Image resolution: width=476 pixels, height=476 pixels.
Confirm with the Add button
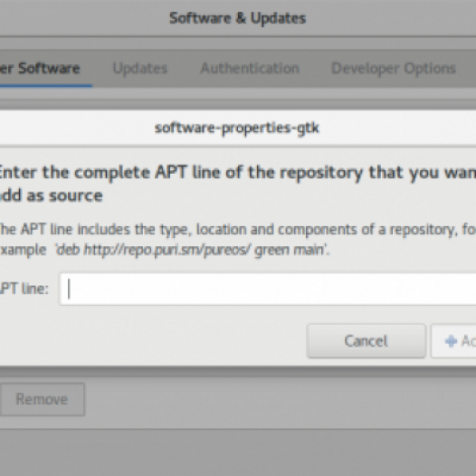[453, 341]
